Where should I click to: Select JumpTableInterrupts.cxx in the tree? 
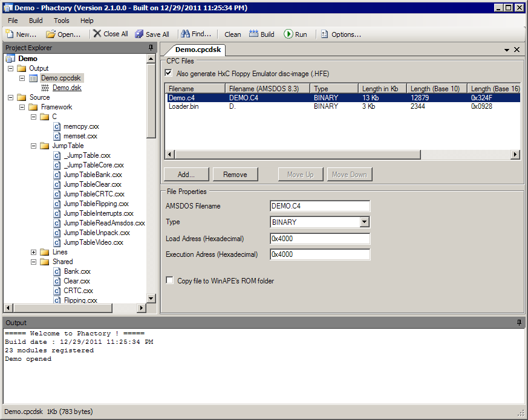point(99,213)
